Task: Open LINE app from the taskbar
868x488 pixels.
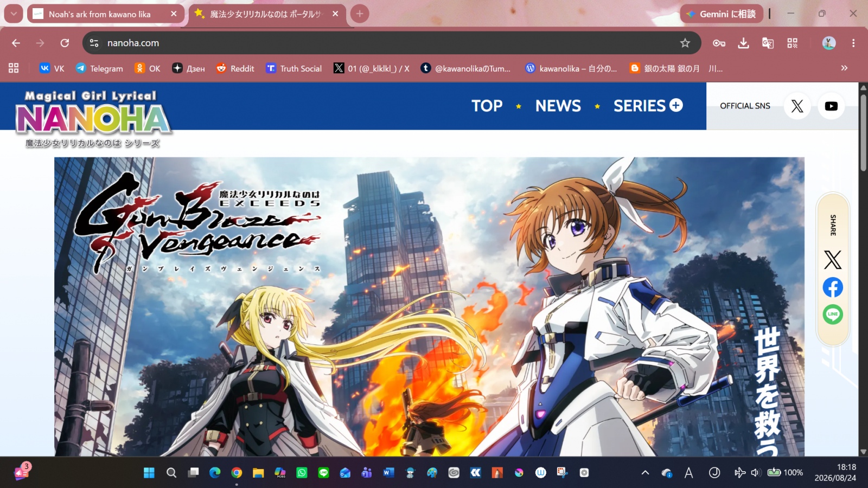Action: (323, 473)
